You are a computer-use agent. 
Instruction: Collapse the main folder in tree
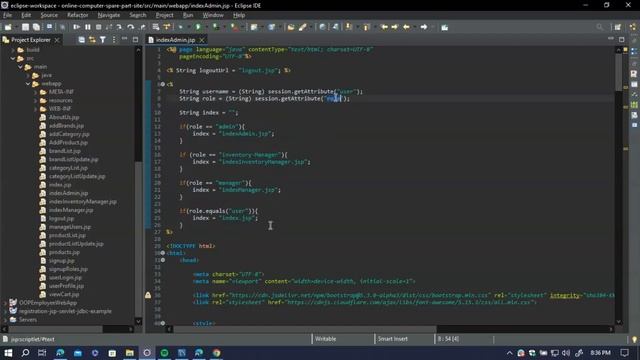coord(20,67)
